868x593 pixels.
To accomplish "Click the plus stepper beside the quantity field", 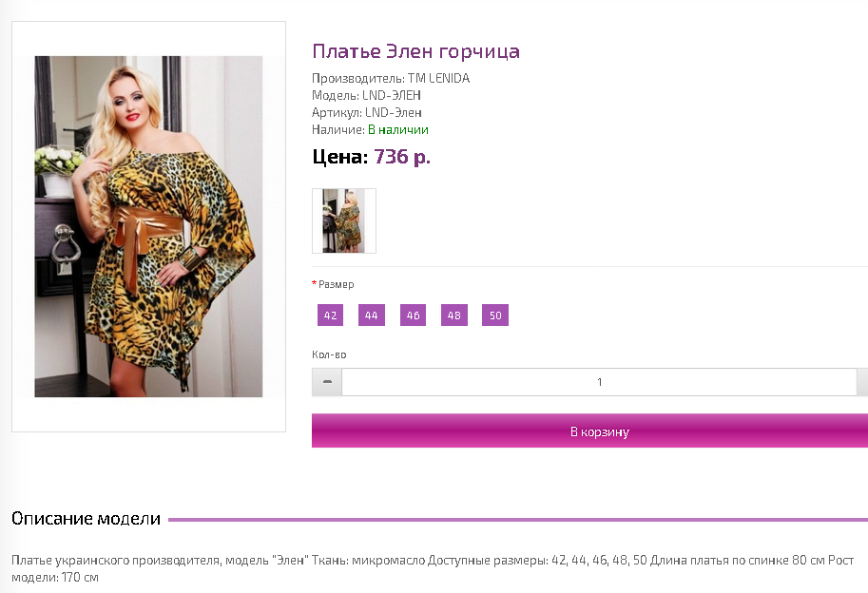I will tap(862, 382).
